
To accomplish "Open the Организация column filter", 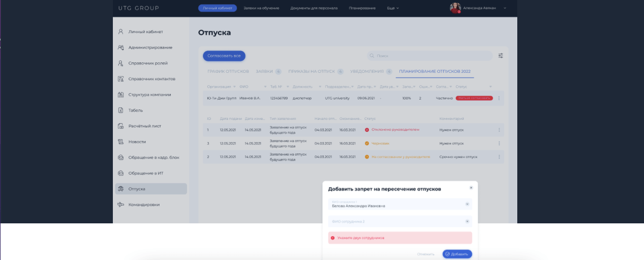I will [x=234, y=87].
